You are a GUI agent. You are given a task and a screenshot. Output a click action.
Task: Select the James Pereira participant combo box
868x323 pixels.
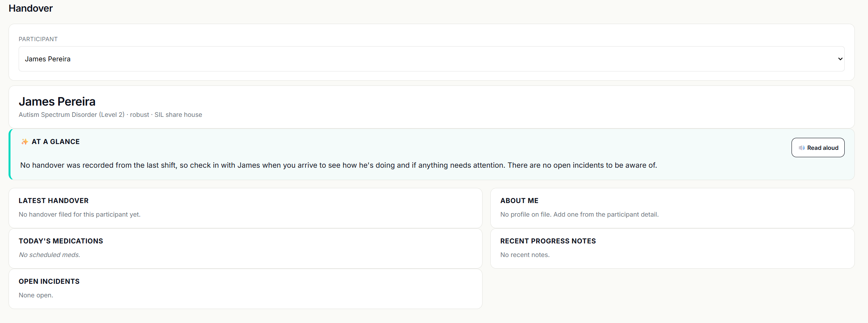click(x=427, y=59)
